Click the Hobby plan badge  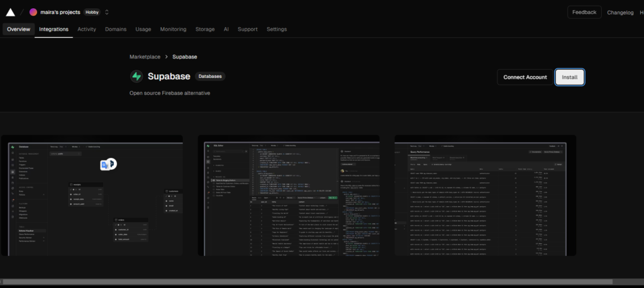pos(92,13)
